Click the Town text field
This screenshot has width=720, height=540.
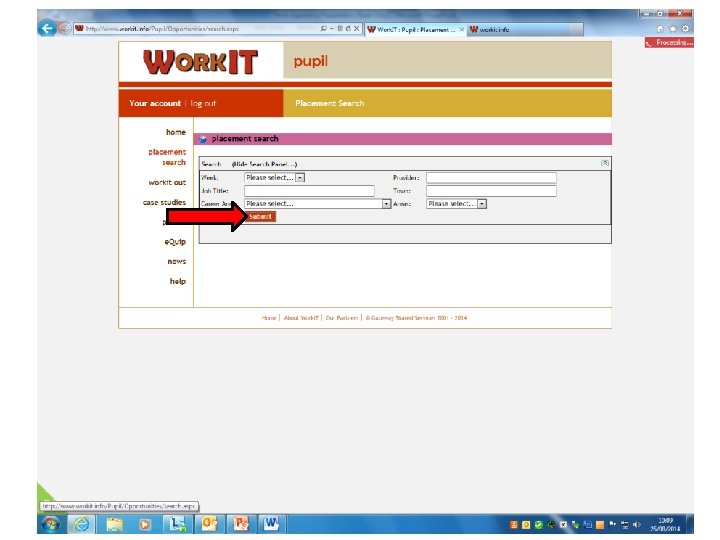coord(491,191)
